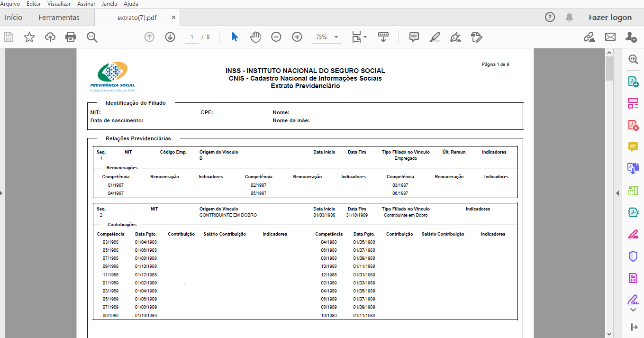
Task: Click Fazer logon
Action: [610, 17]
